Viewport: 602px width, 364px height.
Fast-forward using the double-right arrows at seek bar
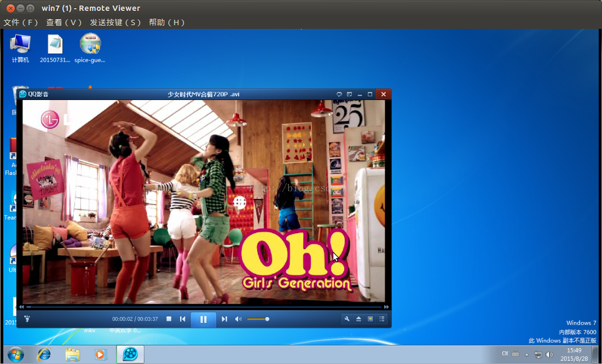click(x=386, y=307)
